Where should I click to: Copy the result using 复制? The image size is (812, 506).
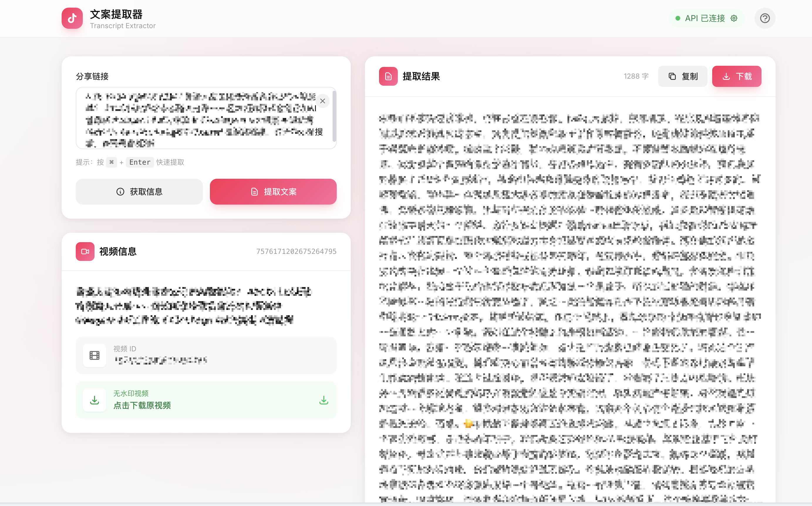(x=683, y=76)
